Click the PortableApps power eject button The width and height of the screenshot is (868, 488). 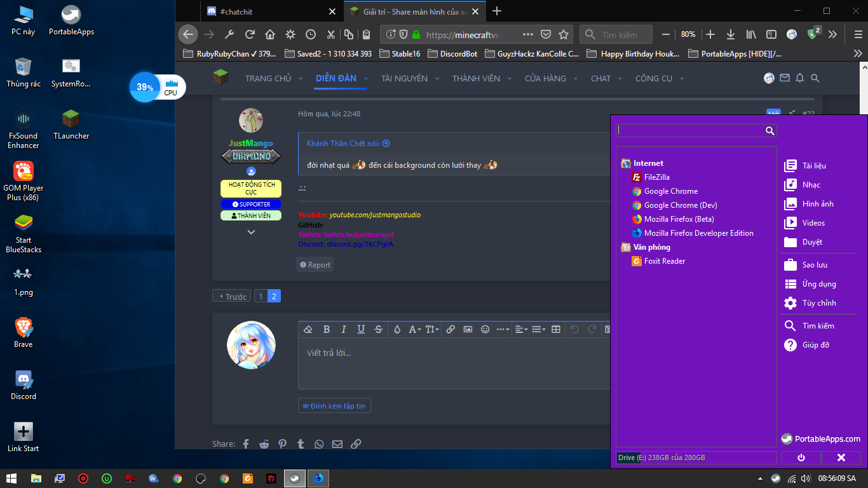click(801, 457)
